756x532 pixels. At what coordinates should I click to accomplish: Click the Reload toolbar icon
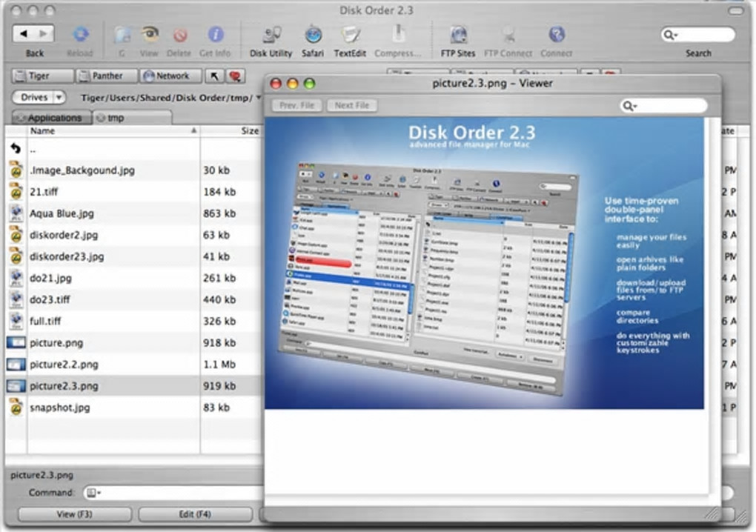(80, 34)
